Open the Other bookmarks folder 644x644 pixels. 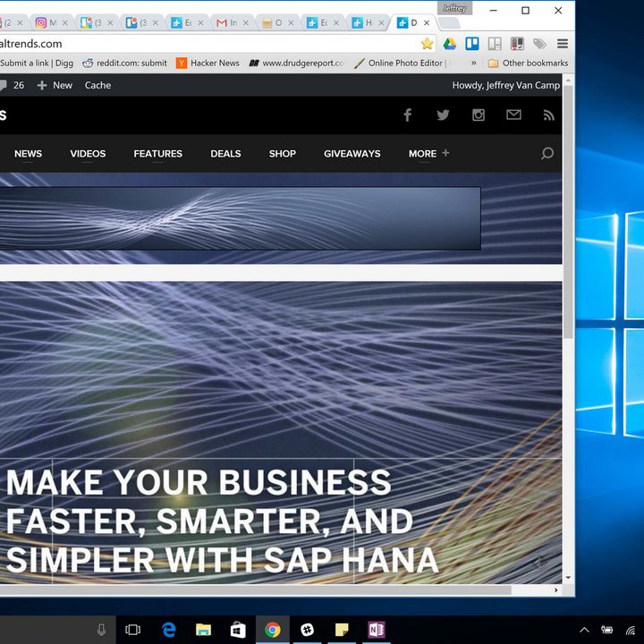[528, 63]
